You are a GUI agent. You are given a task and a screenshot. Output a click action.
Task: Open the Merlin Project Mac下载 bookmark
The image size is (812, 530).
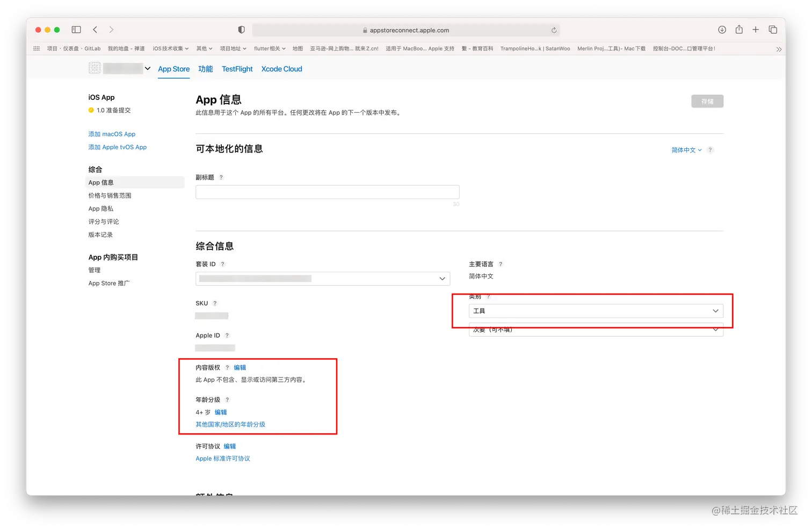[611, 48]
